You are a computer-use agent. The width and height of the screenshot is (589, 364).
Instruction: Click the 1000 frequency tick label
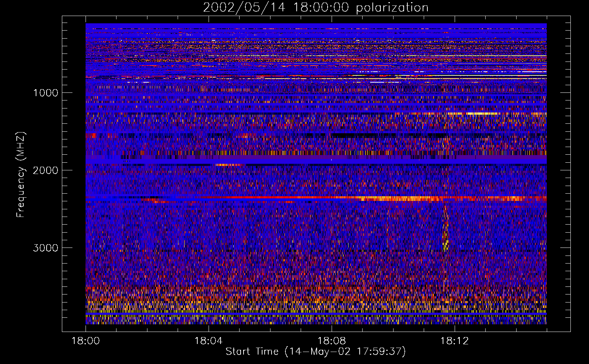point(46,93)
